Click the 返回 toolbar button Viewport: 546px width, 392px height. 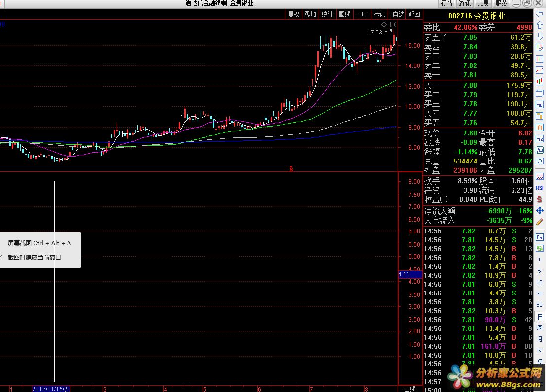pos(414,14)
